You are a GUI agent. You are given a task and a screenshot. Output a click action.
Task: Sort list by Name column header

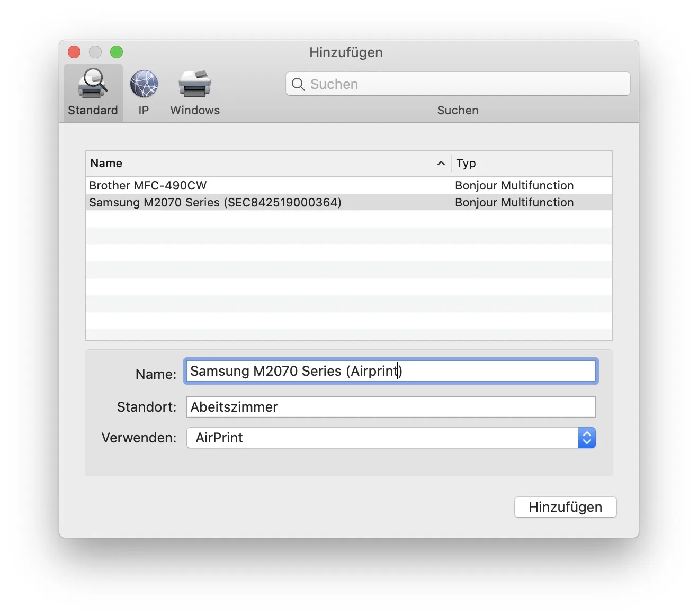(x=268, y=164)
